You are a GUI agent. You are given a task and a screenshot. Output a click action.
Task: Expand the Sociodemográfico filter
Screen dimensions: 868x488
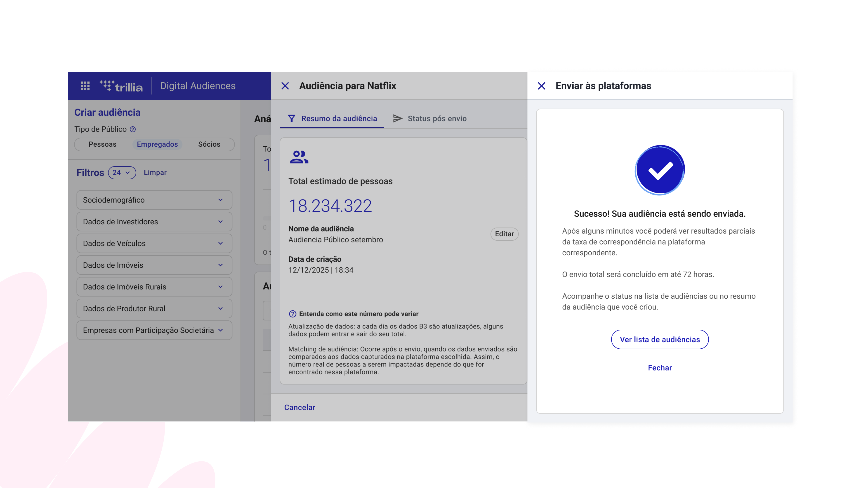(154, 200)
